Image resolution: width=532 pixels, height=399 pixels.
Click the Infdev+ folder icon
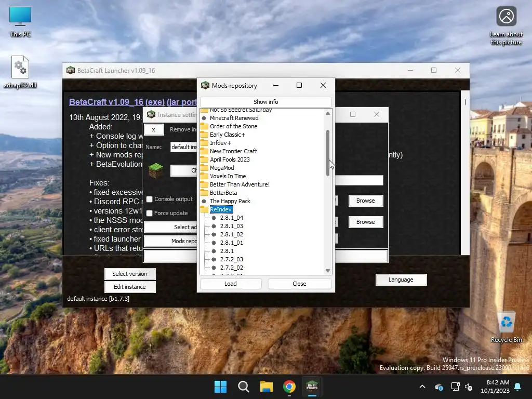(204, 143)
